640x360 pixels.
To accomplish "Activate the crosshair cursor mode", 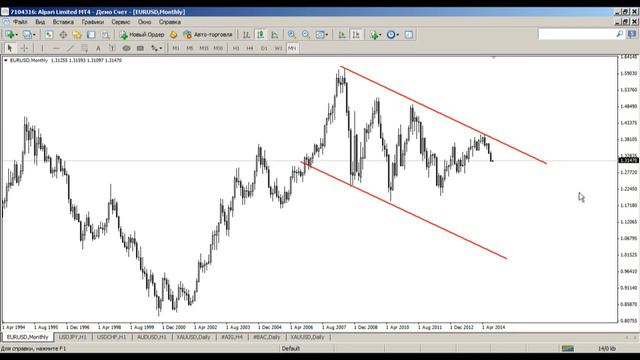I will (x=24, y=48).
